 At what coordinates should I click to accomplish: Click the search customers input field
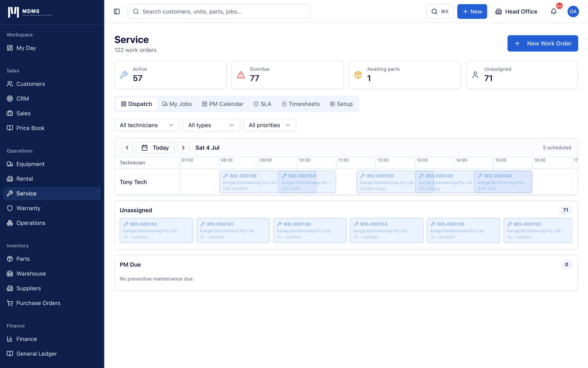(219, 11)
